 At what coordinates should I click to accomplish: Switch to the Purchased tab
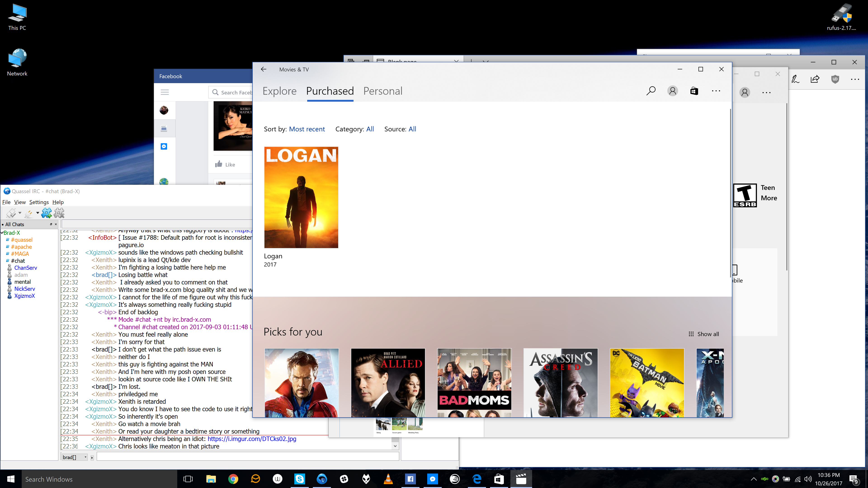[330, 91]
